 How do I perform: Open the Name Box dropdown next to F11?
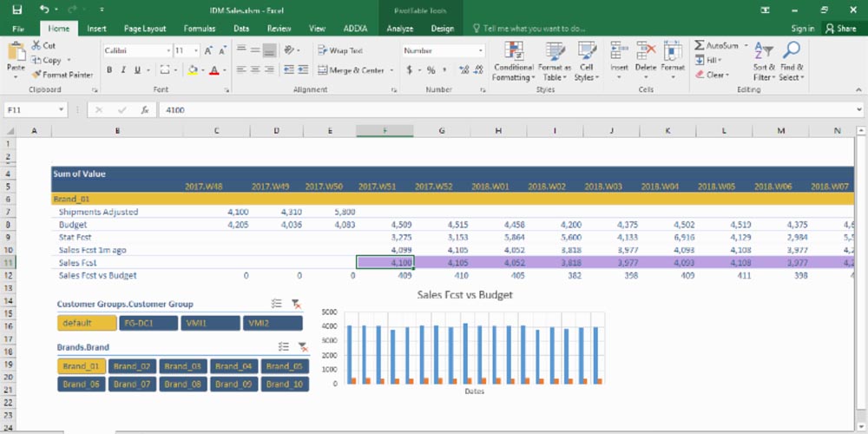(61, 110)
